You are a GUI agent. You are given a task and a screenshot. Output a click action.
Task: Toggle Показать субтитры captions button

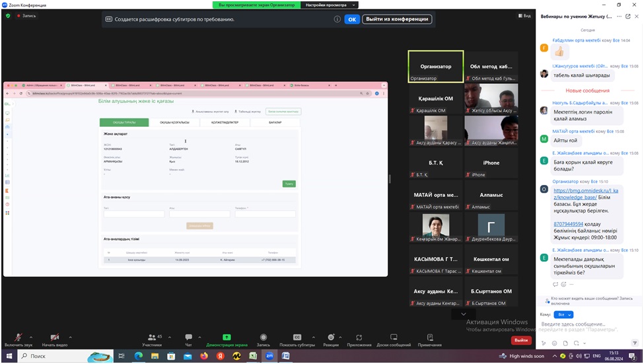[297, 337]
